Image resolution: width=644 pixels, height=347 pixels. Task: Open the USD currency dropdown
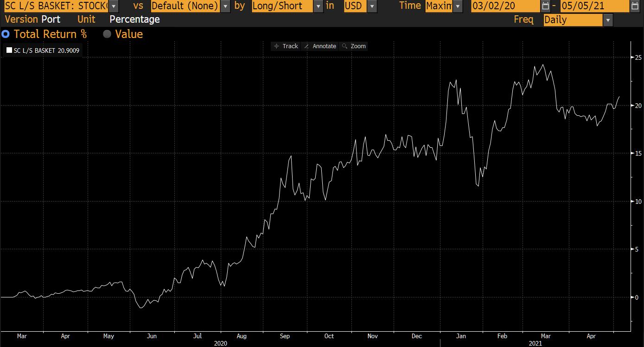[x=372, y=6]
